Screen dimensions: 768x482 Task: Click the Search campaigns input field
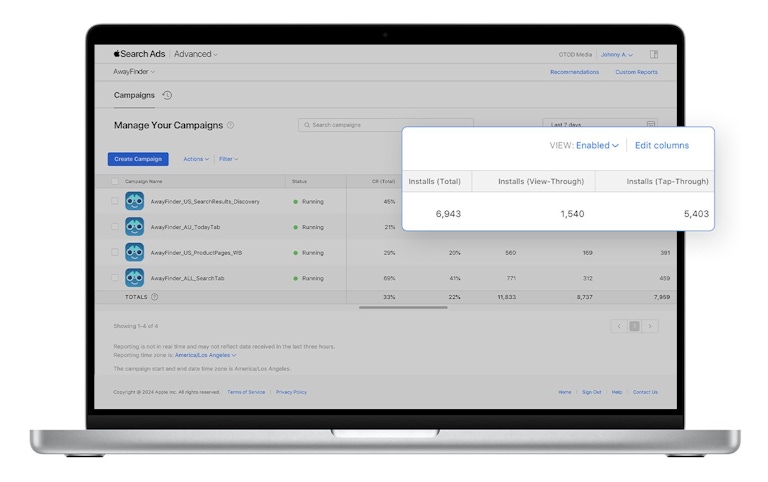(x=385, y=125)
